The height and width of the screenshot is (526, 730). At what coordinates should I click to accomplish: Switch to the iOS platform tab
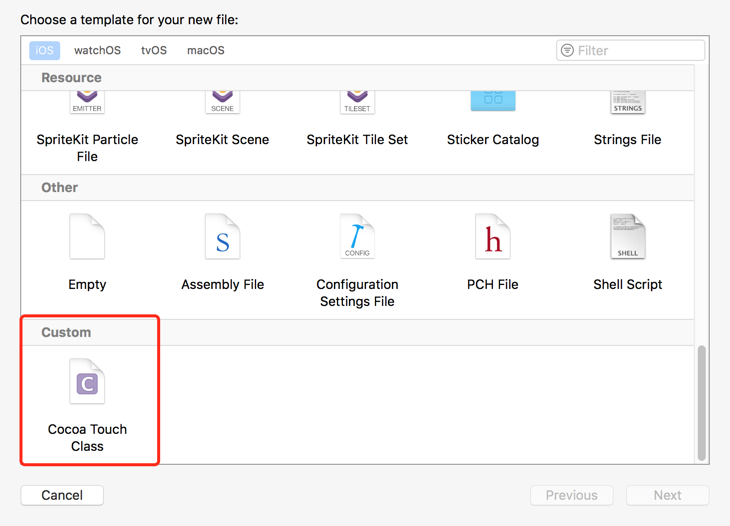pyautogui.click(x=44, y=50)
